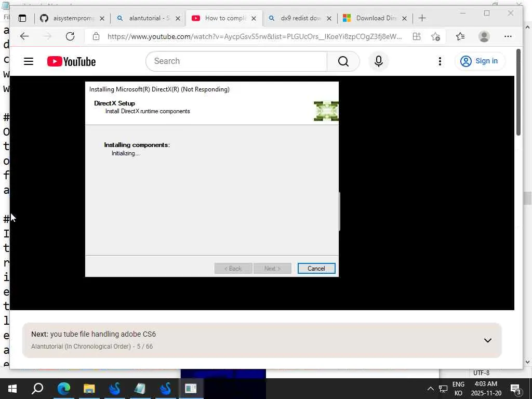Switch to the dx9 redist search tab
The image size is (532, 399).
[300, 18]
